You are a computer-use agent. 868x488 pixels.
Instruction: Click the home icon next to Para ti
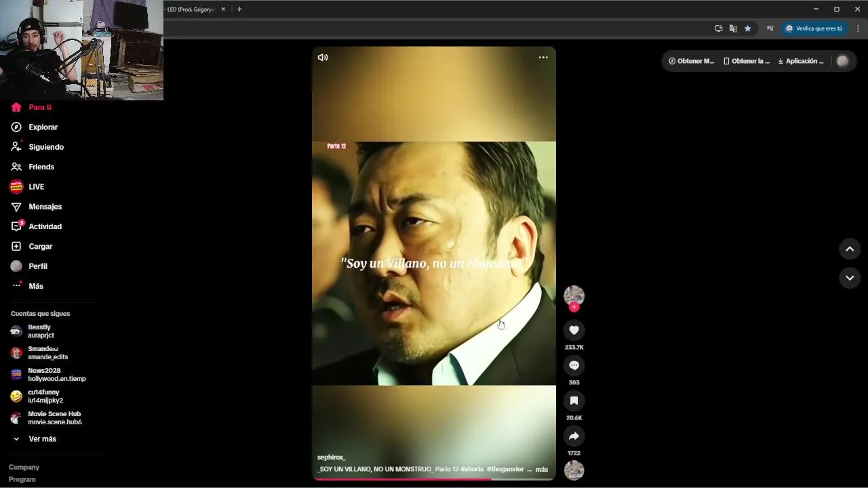pyautogui.click(x=16, y=107)
